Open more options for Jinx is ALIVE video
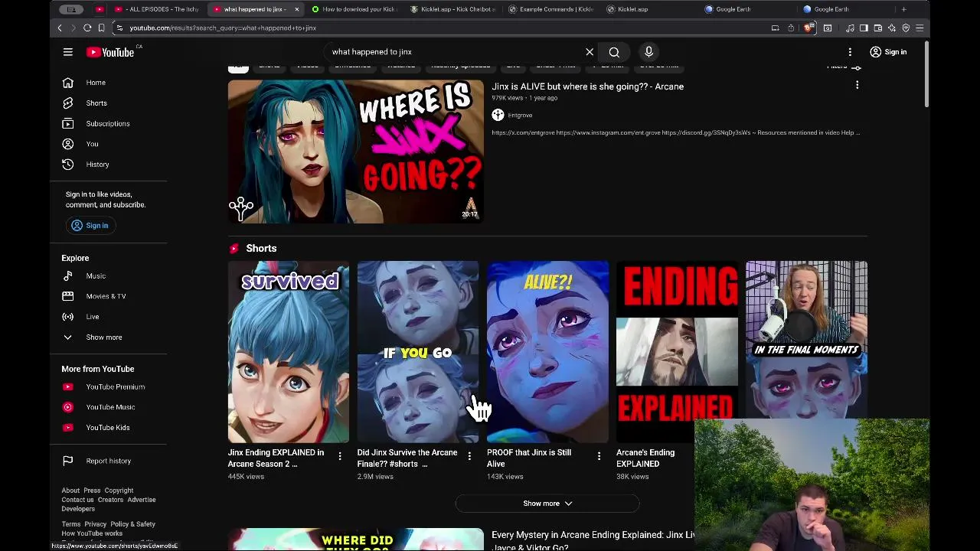The width and height of the screenshot is (980, 551). click(857, 86)
